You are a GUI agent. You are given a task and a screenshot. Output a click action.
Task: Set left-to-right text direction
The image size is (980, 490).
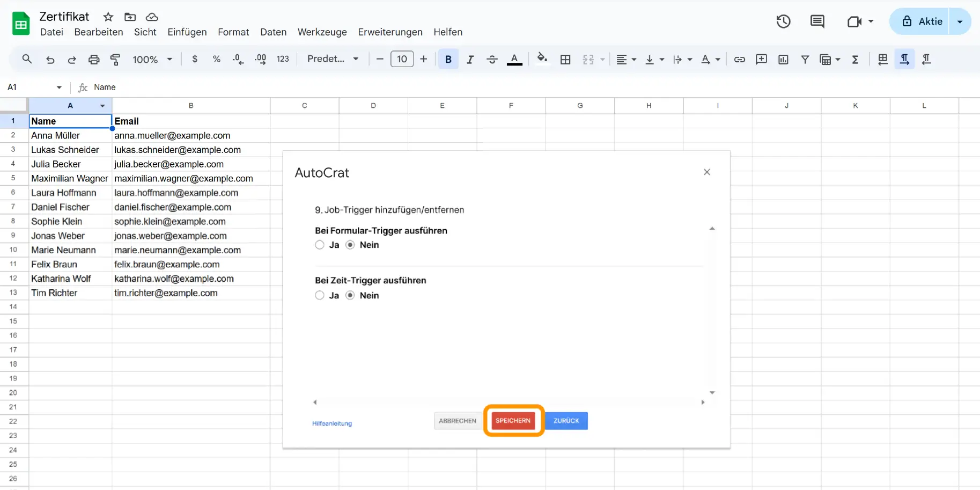905,59
